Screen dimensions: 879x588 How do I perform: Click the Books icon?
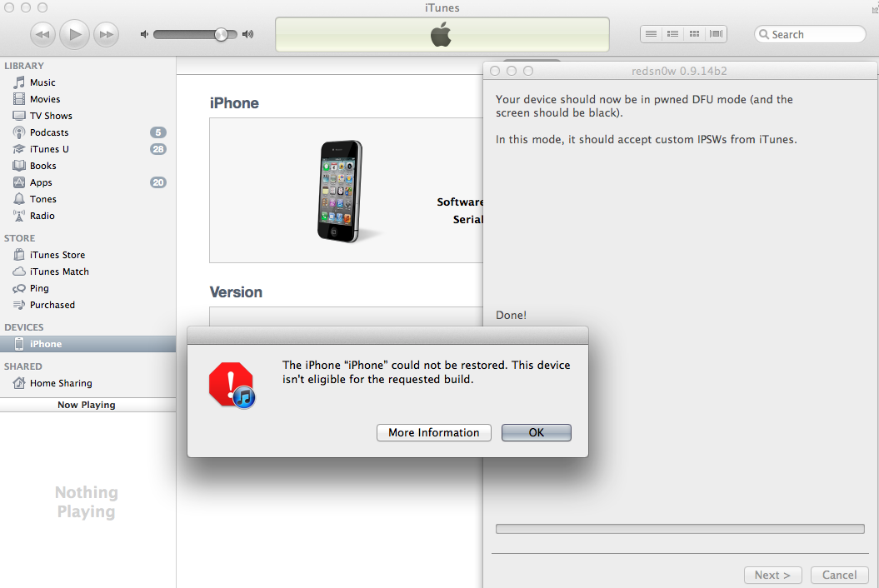click(x=19, y=166)
